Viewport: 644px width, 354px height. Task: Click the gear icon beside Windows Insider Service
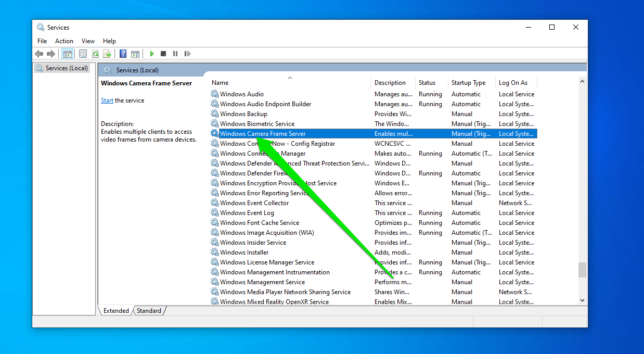(x=215, y=243)
